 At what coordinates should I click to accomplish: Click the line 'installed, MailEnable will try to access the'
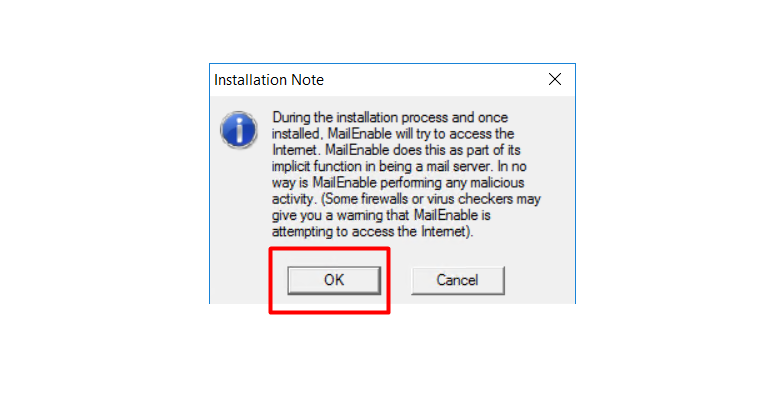coord(393,134)
